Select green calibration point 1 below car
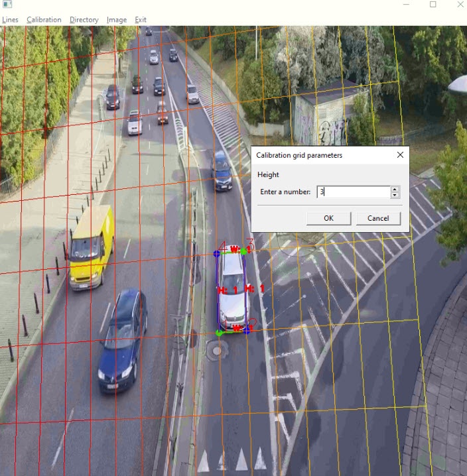This screenshot has width=467, height=476. pos(220,333)
